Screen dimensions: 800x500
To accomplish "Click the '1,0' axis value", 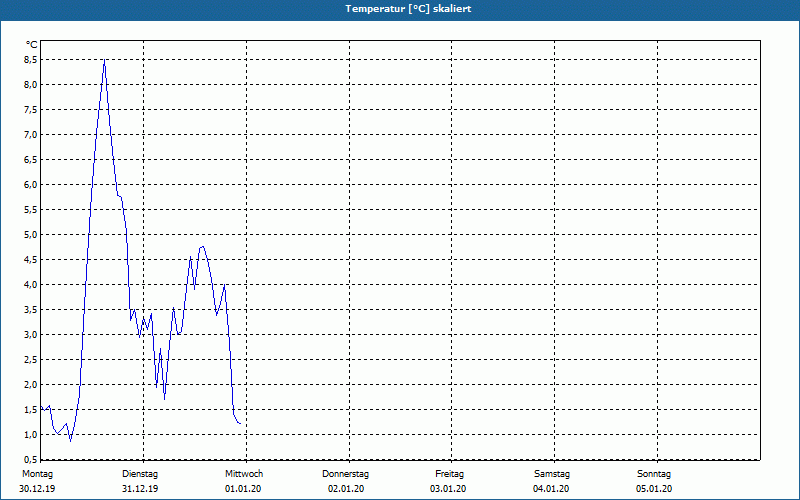I will (x=31, y=435).
